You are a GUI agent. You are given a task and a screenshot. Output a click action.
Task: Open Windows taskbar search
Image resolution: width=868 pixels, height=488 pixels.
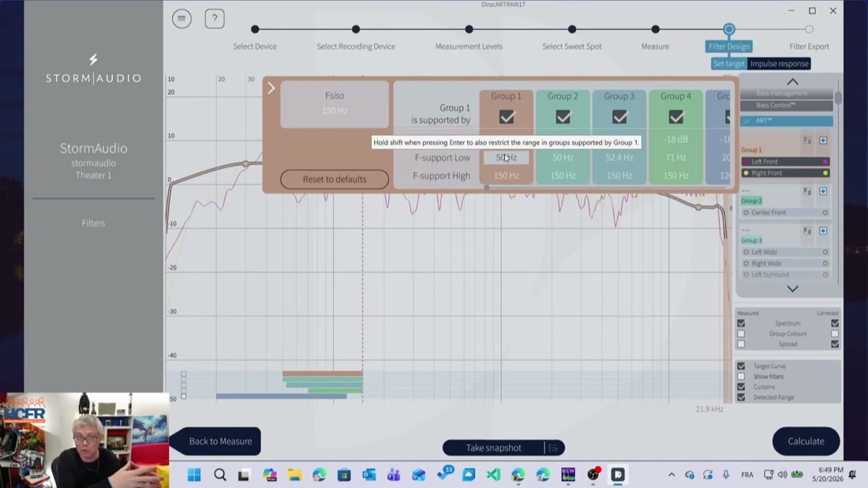(220, 475)
